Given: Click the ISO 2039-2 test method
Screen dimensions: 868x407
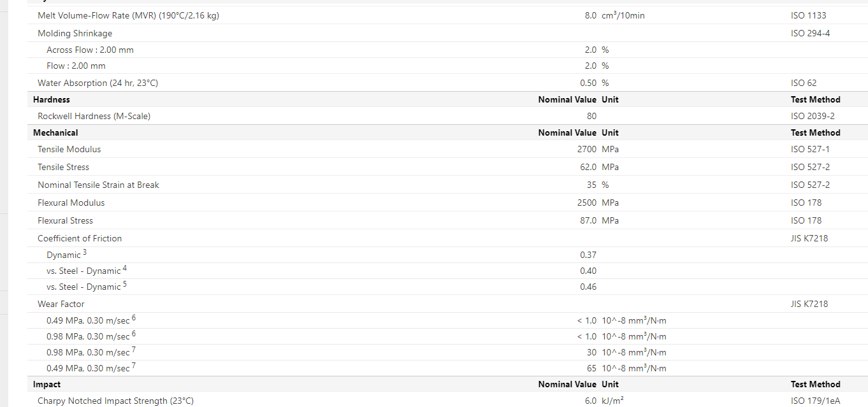Looking at the screenshot, I should pos(813,116).
